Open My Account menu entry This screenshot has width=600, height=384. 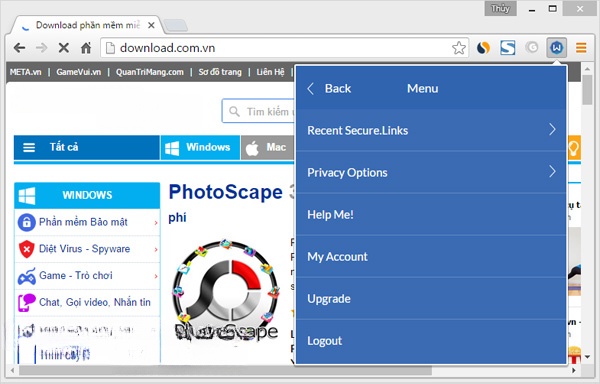[x=431, y=257]
